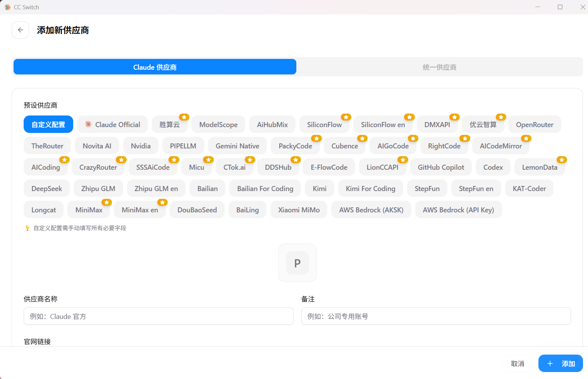Select GitHub Copilot preset
The image size is (588, 379).
(441, 167)
